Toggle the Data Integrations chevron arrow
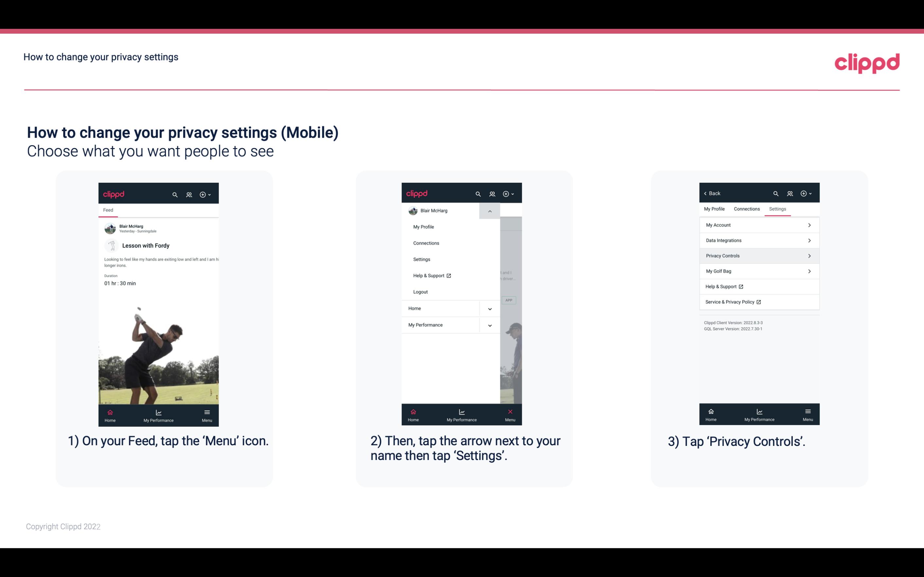 [810, 240]
